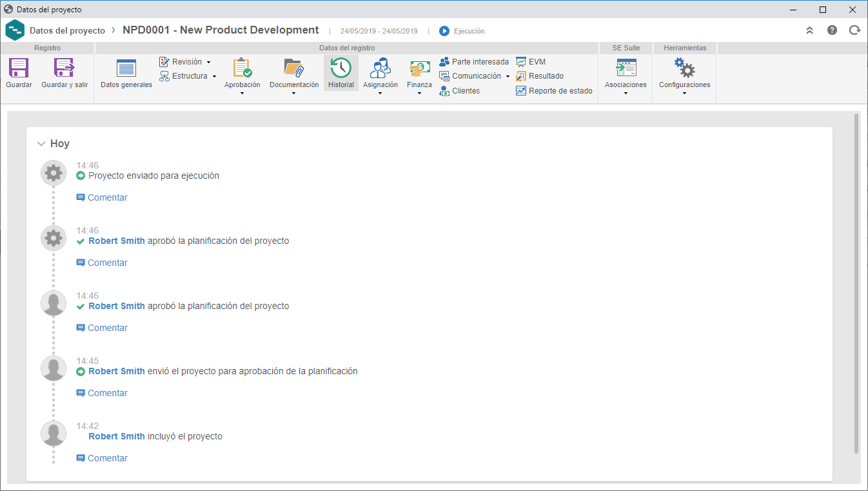Click the help question mark icon
The width and height of the screenshot is (868, 491).
coord(833,30)
